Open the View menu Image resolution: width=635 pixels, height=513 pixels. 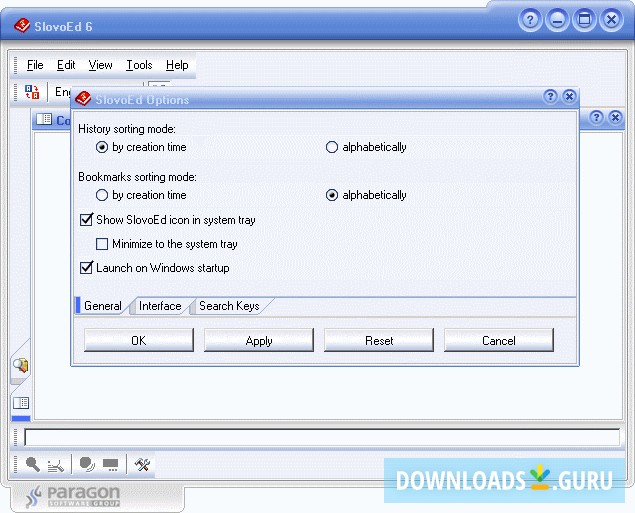pyautogui.click(x=100, y=65)
